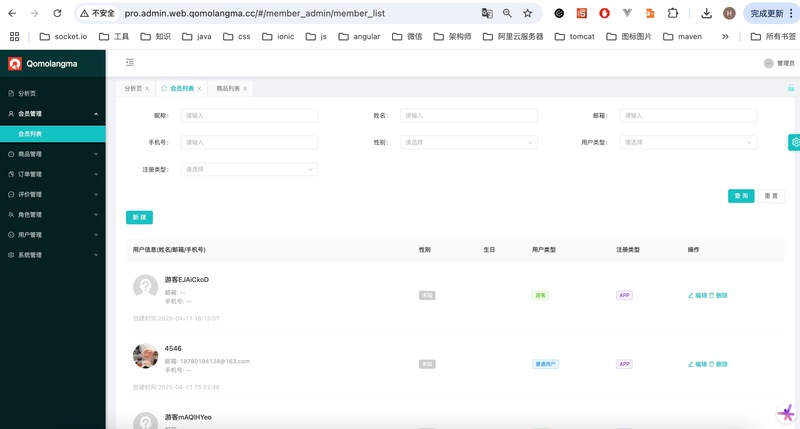Open the 性别 dropdown filter
This screenshot has height=429, width=800.
click(468, 142)
